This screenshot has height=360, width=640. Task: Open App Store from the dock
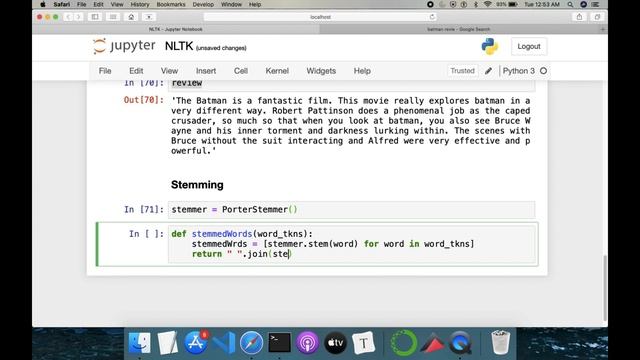point(196,342)
